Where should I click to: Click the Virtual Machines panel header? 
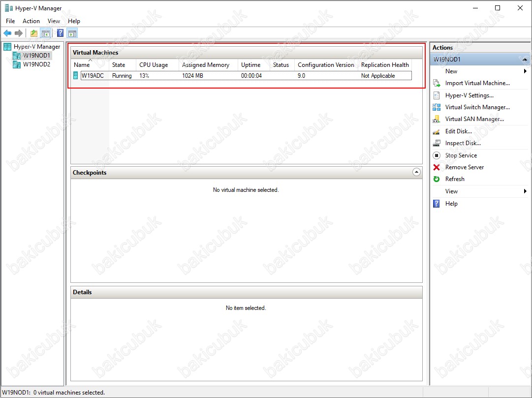tap(247, 53)
